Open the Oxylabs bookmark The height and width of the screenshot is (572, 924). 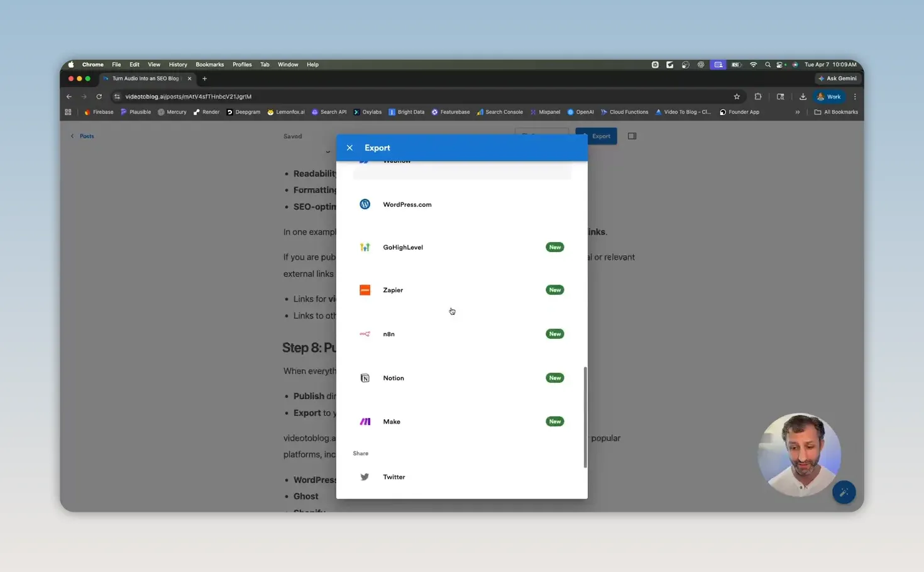tap(368, 112)
